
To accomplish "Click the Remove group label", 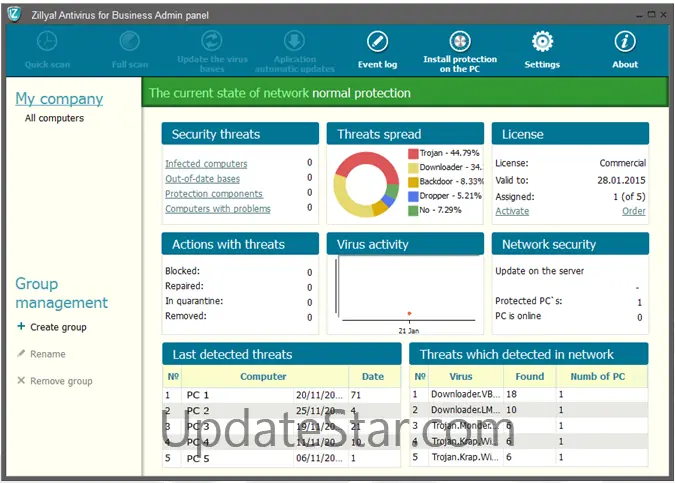I will (x=61, y=381).
